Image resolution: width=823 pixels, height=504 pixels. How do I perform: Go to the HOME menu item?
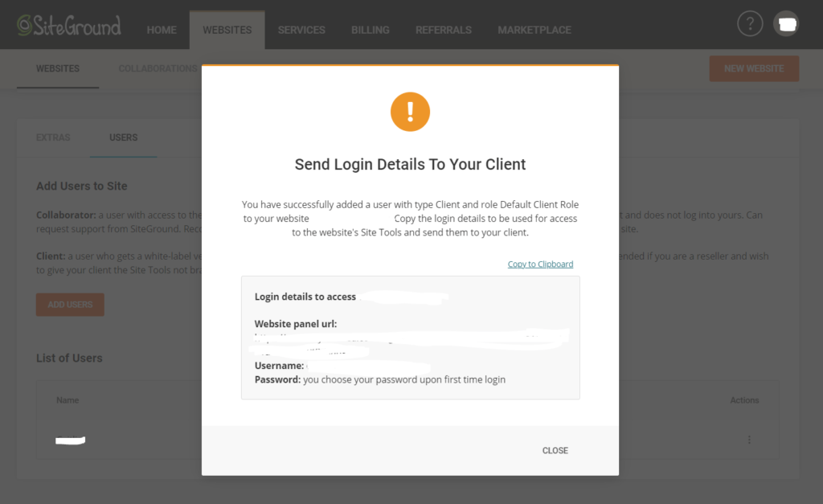[x=162, y=30]
